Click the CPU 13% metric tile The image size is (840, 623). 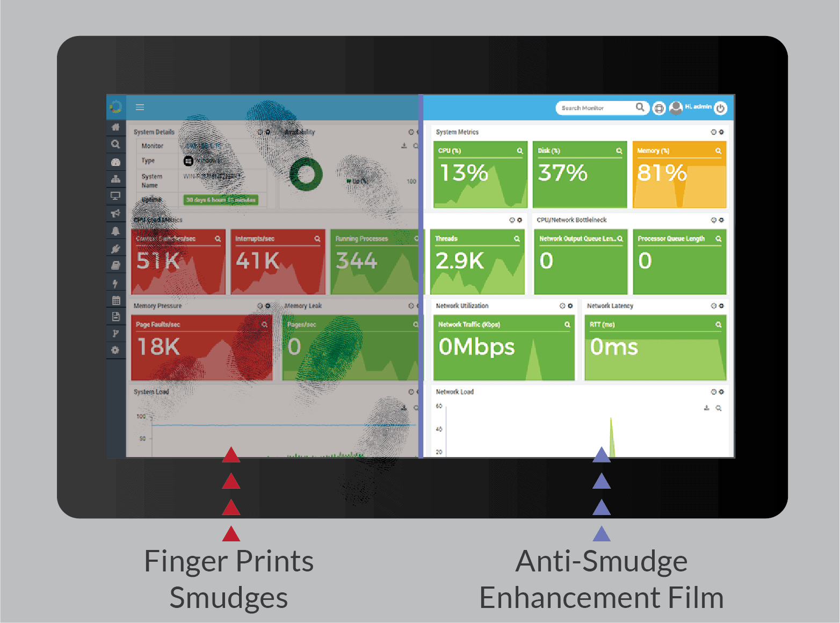pos(481,175)
